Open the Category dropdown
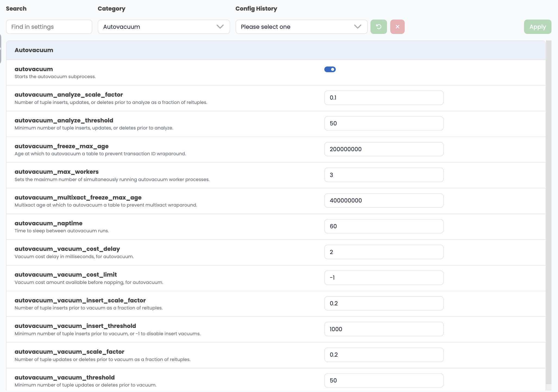Image resolution: width=558 pixels, height=392 pixels. 163,27
